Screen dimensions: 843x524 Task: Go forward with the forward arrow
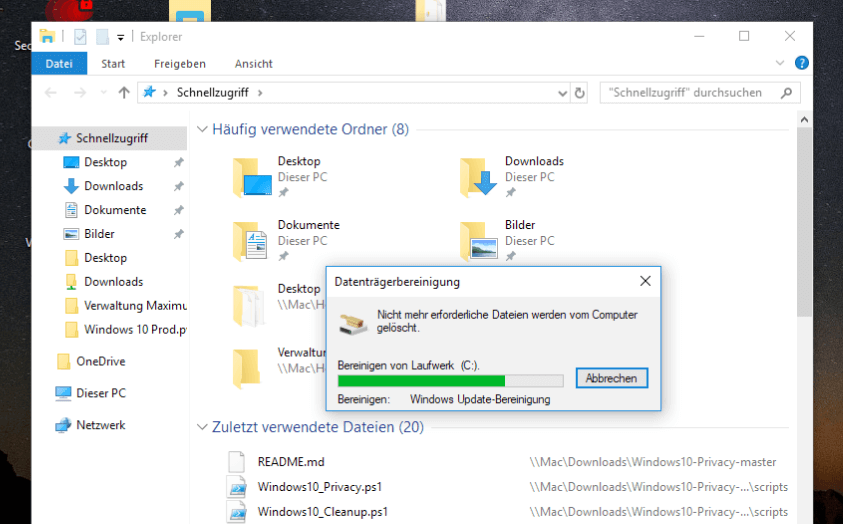click(x=80, y=92)
